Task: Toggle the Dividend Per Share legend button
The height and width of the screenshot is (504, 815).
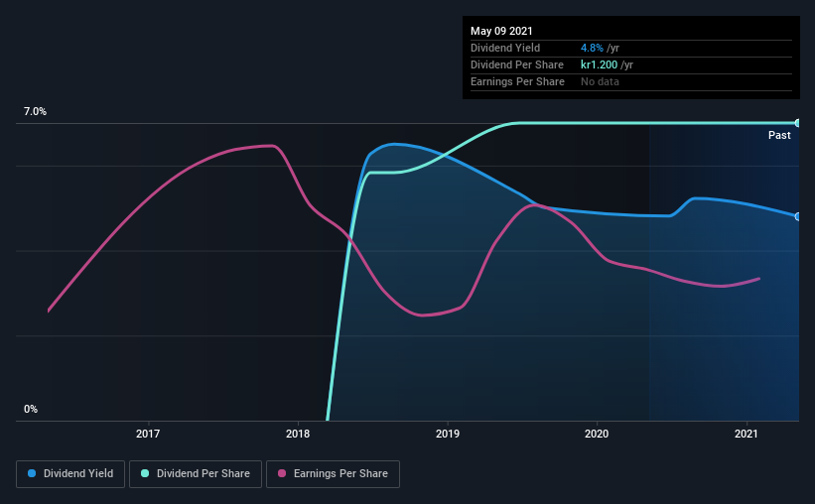Action: click(x=196, y=474)
